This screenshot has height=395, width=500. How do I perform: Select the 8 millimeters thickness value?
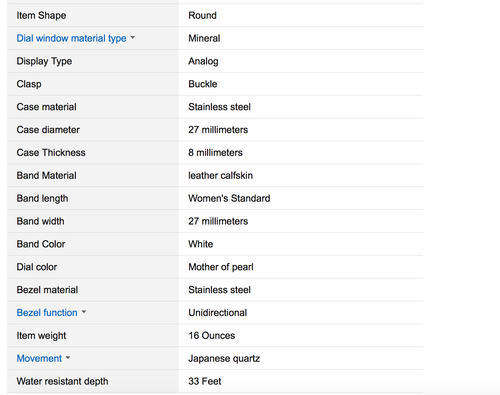(215, 153)
